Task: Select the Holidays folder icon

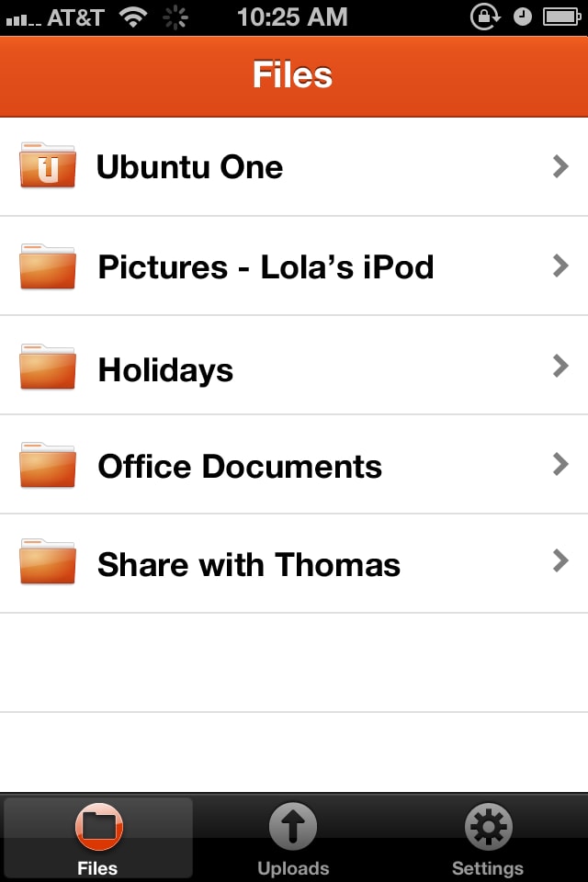Action: tap(47, 367)
